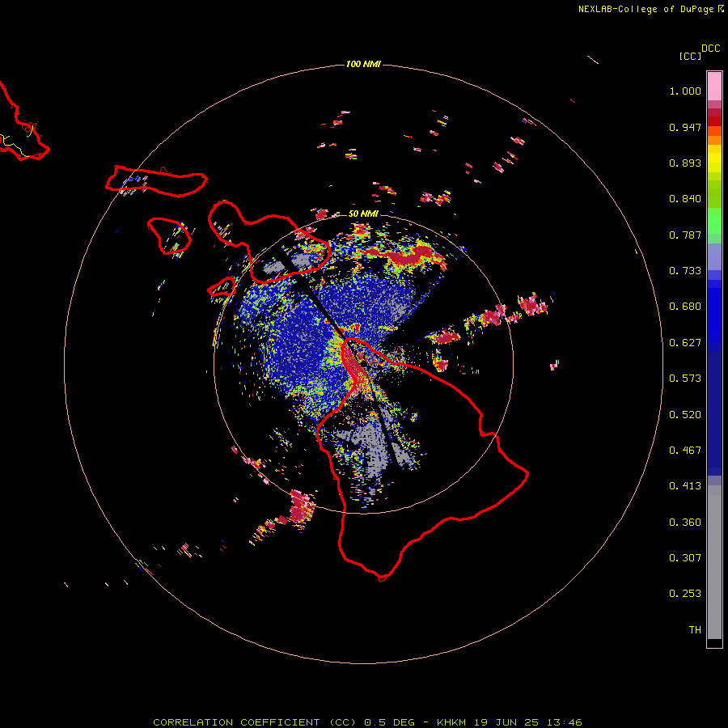The width and height of the screenshot is (728, 728).
Task: Click the 0.840 scale value
Action: (x=685, y=199)
